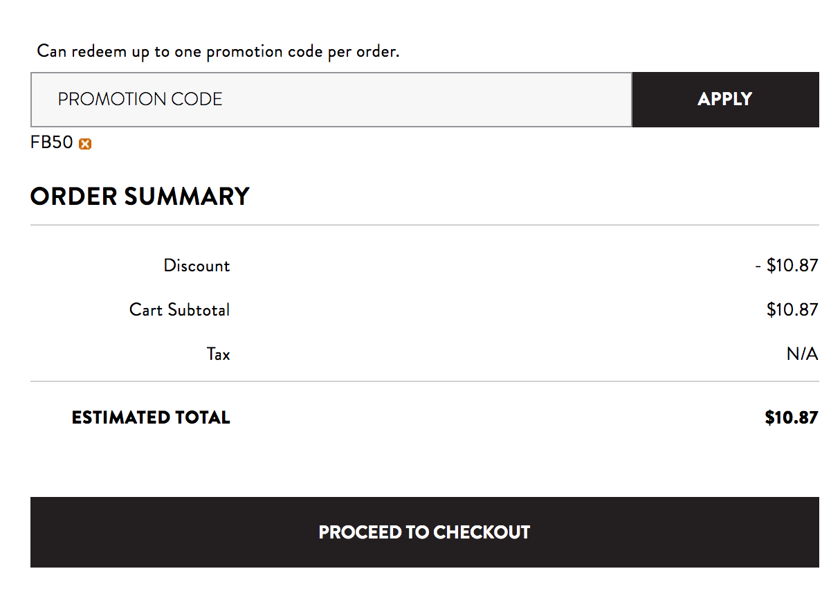
Task: Select the N/A tax value
Action: tap(803, 354)
